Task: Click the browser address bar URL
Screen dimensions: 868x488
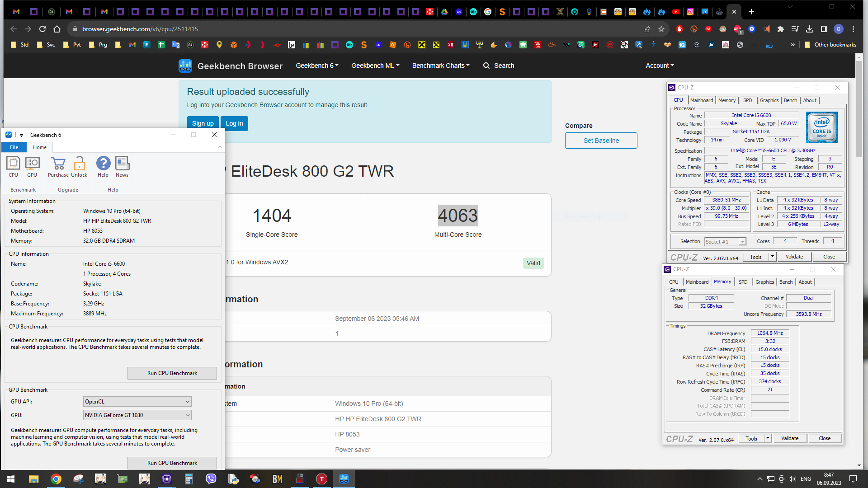Action: 140,29
